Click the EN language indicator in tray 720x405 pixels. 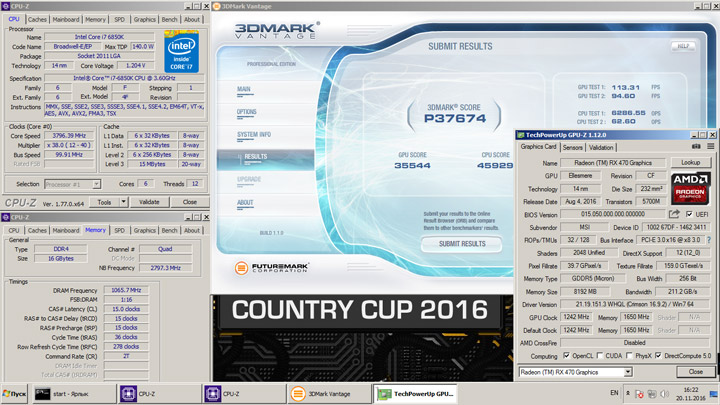point(614,393)
